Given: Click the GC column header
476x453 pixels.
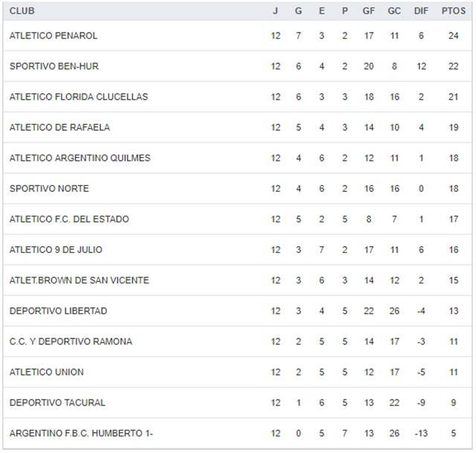Looking at the screenshot, I should (x=394, y=11).
